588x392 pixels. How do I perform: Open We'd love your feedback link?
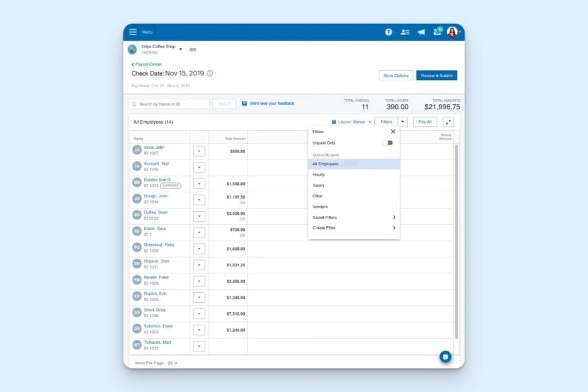click(272, 103)
